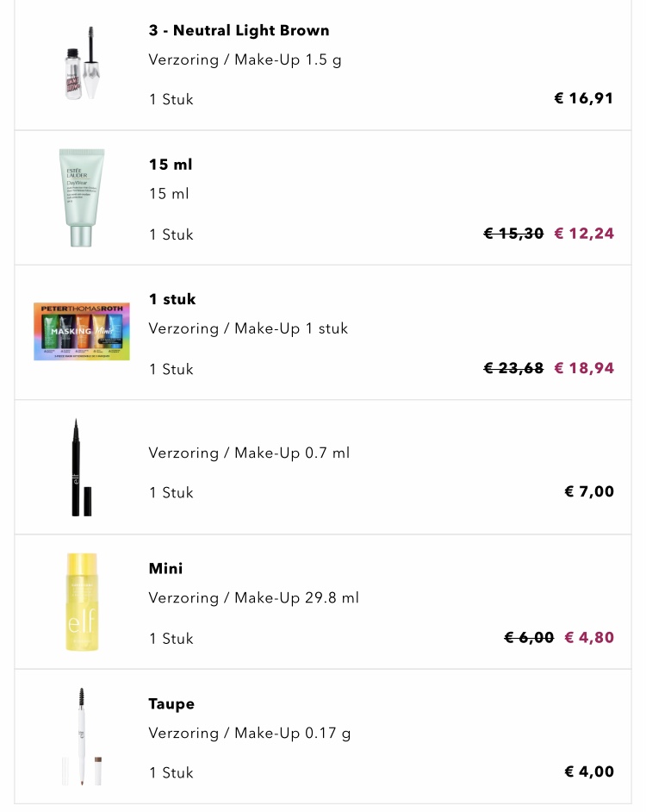Click the yellow e.l.f. Mini bottle image

click(x=82, y=602)
